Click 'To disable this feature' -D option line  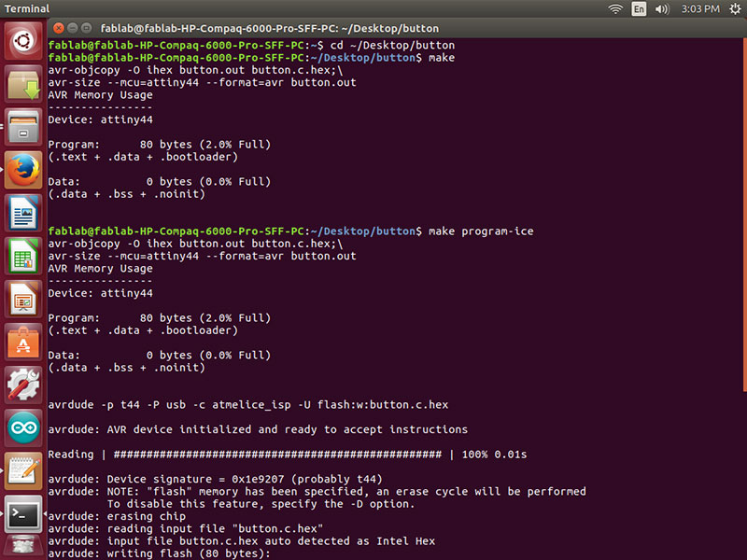click(x=261, y=504)
